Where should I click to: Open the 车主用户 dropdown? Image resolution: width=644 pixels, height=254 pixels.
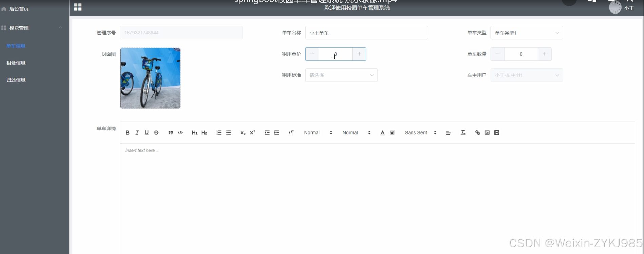527,75
